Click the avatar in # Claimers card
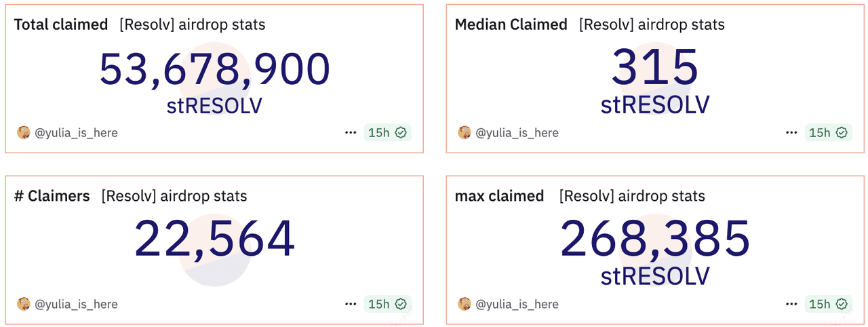Screen dimensions: 868x327 [x=24, y=304]
